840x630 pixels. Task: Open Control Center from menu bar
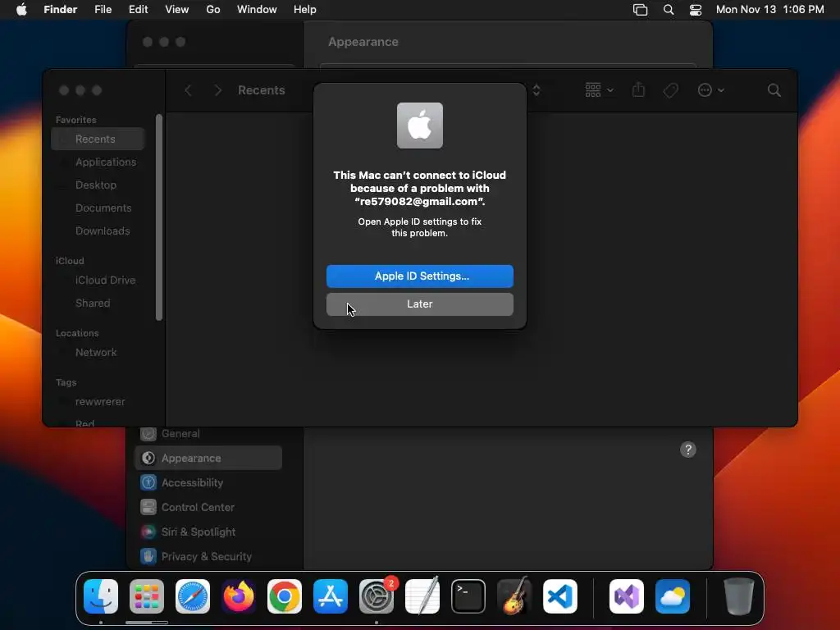pos(696,10)
